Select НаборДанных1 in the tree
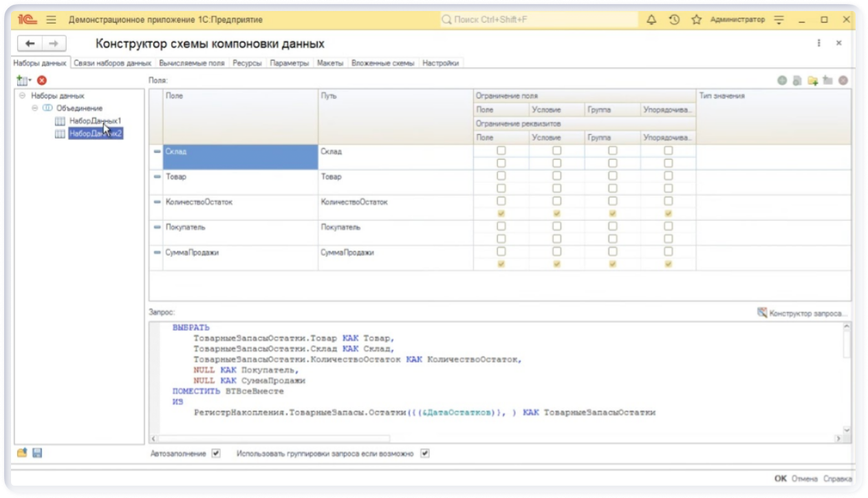The image size is (868, 498). coord(95,121)
